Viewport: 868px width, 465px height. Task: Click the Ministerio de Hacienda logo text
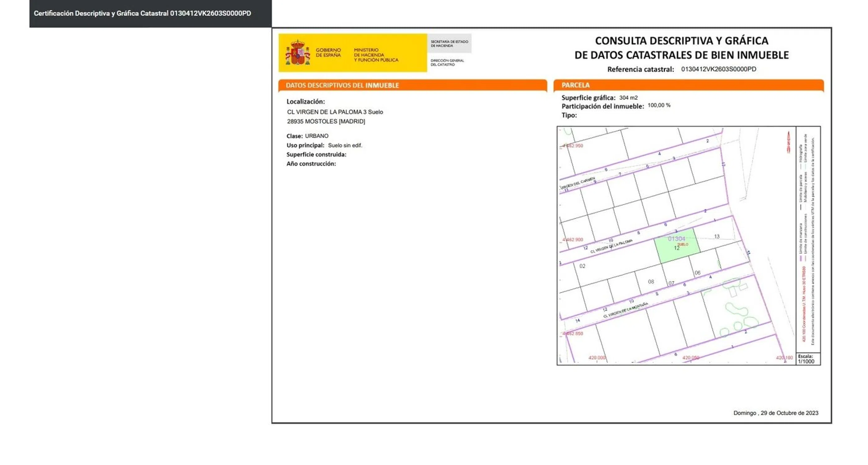pos(376,55)
